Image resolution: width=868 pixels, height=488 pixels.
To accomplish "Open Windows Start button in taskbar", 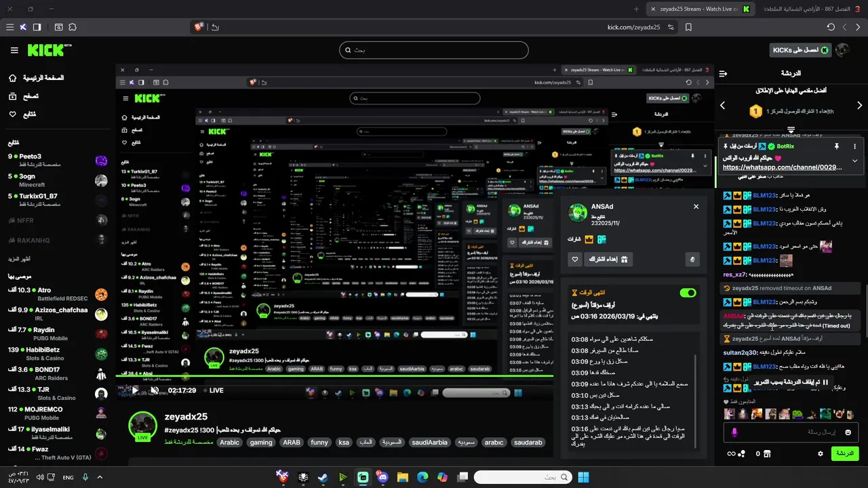I will tap(583, 477).
